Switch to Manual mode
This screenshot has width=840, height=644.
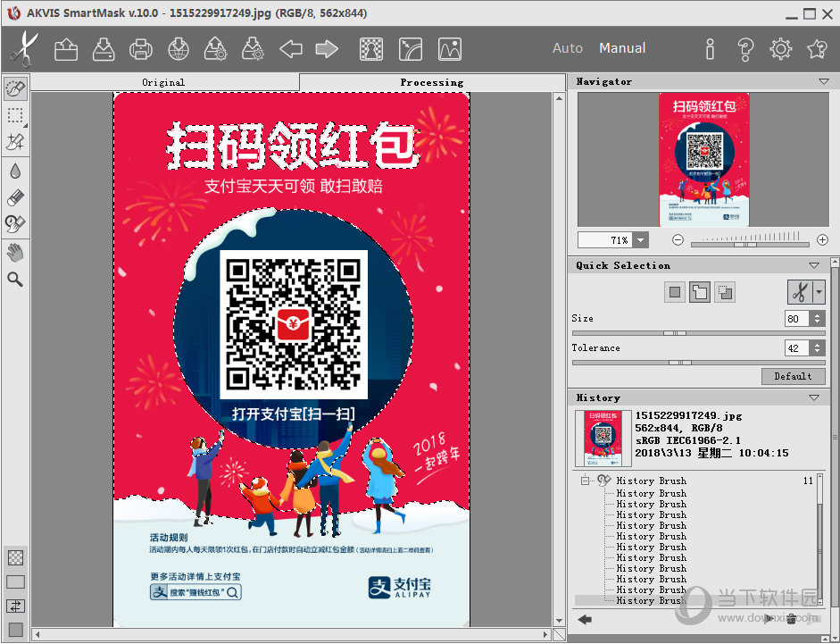point(622,48)
